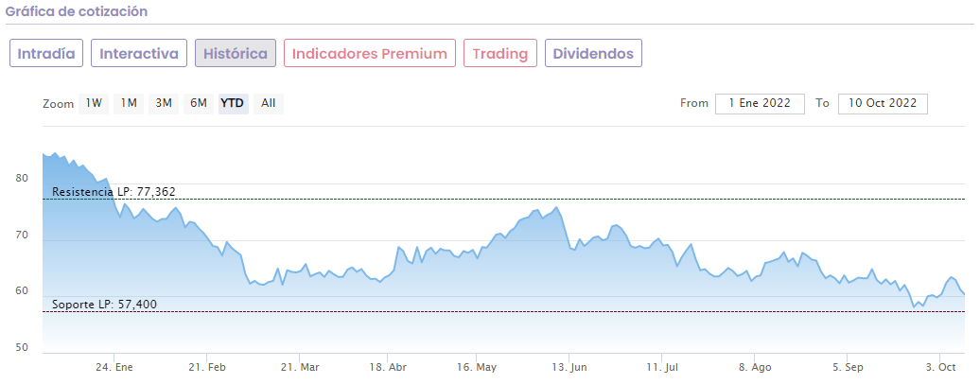Image resolution: width=980 pixels, height=384 pixels.
Task: Show the Dividendos tab
Action: 594,53
